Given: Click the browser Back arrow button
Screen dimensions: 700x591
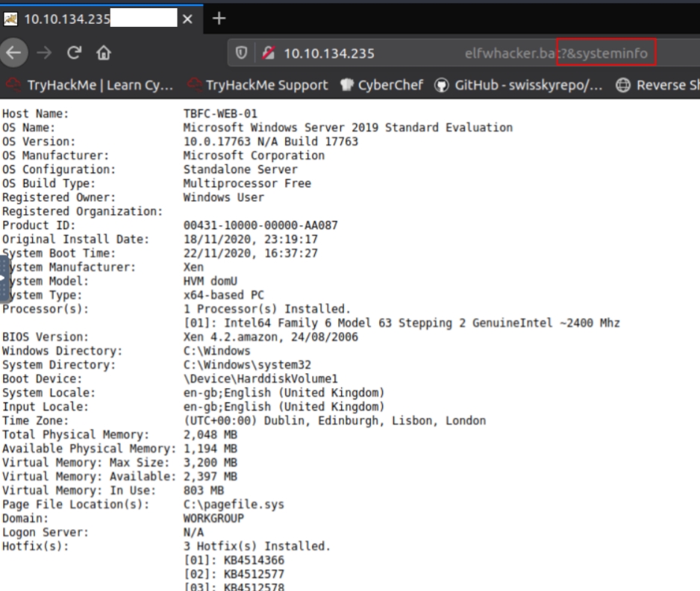Looking at the screenshot, I should pos(13,53).
